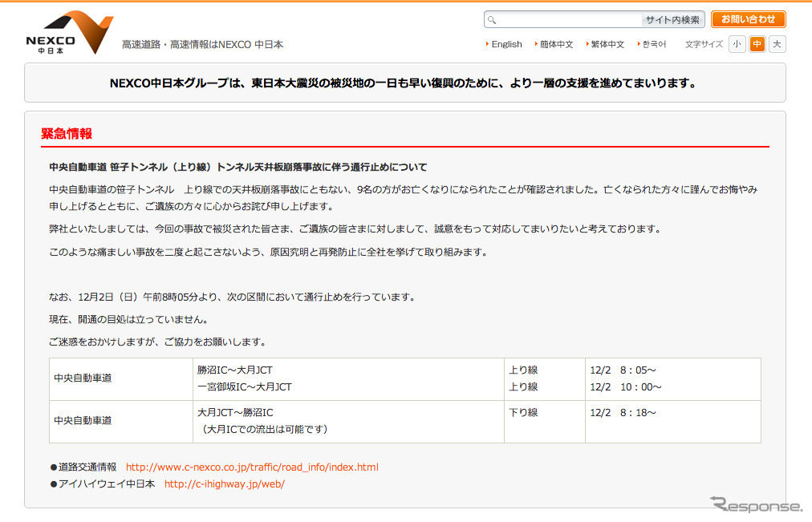The height and width of the screenshot is (522, 812).
Task: Open the お問い合わせ contact button
Action: point(748,19)
